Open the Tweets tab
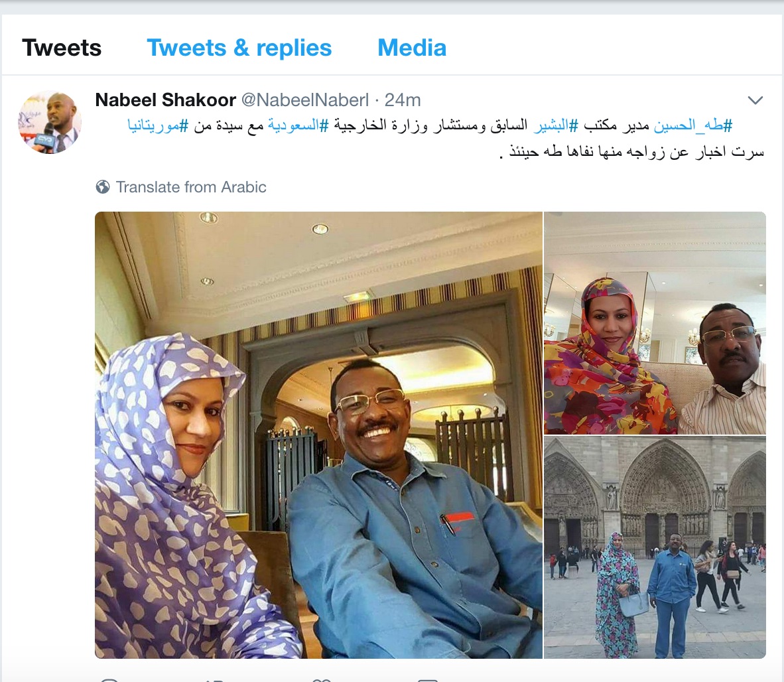 [x=62, y=48]
